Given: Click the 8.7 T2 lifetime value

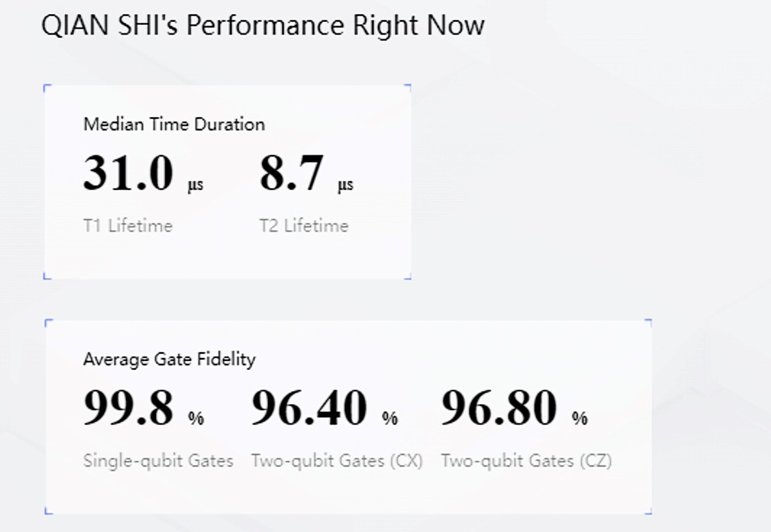Looking at the screenshot, I should pyautogui.click(x=290, y=173).
